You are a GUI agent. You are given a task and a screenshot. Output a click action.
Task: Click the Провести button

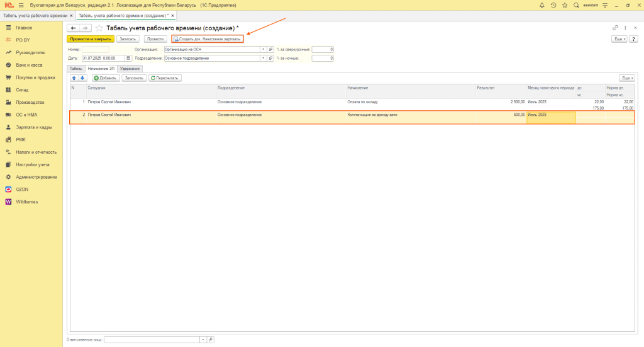155,39
